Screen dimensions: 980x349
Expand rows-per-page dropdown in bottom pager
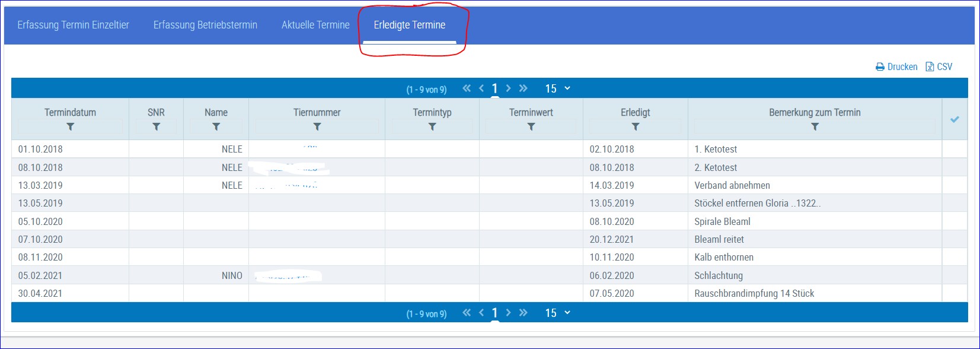[x=558, y=313]
